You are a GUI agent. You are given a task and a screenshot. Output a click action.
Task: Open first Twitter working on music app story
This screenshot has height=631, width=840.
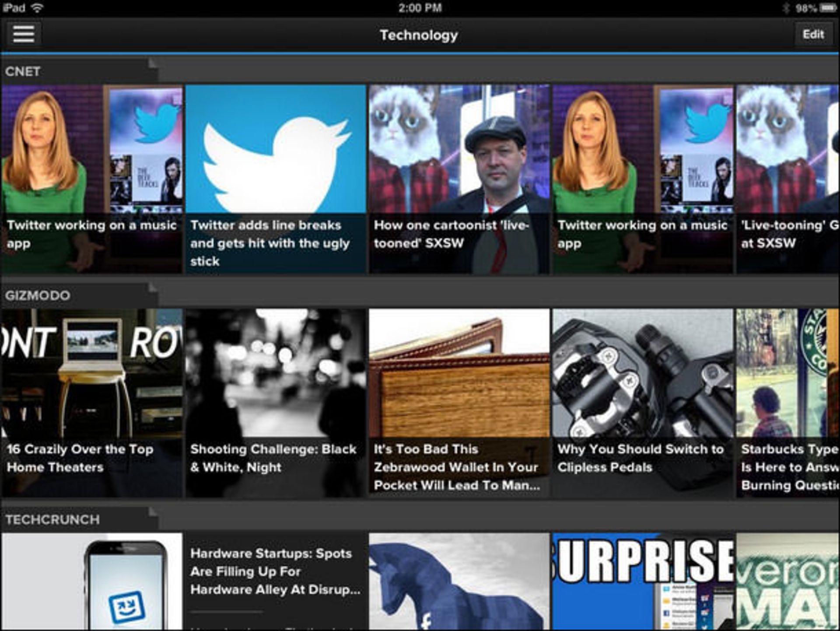pyautogui.click(x=92, y=179)
